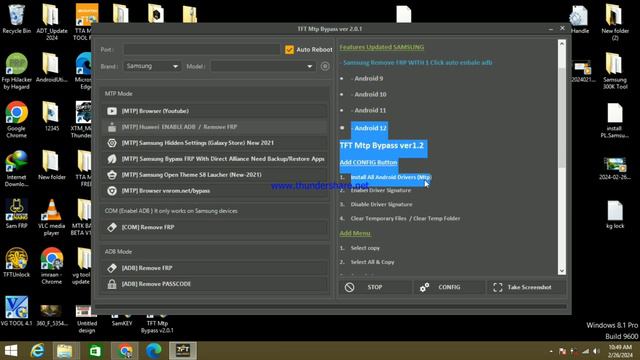Click the Take Screenshot button
The width and height of the screenshot is (640, 360).
[x=527, y=287]
